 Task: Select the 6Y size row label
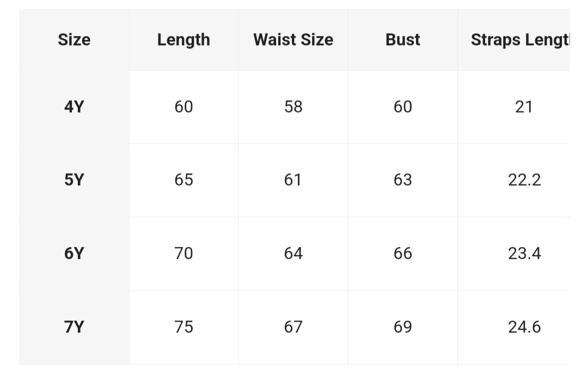74,254
